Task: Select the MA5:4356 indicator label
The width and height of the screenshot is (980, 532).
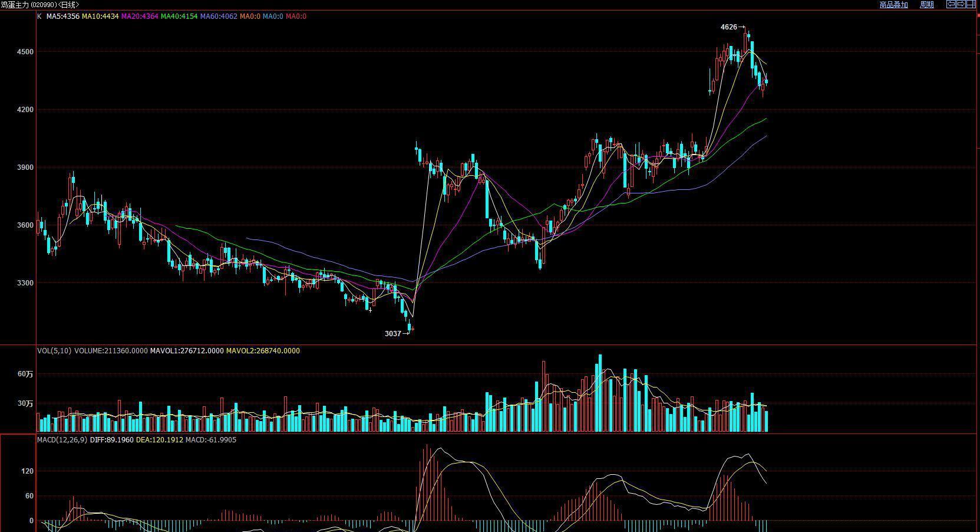Action: coord(63,17)
